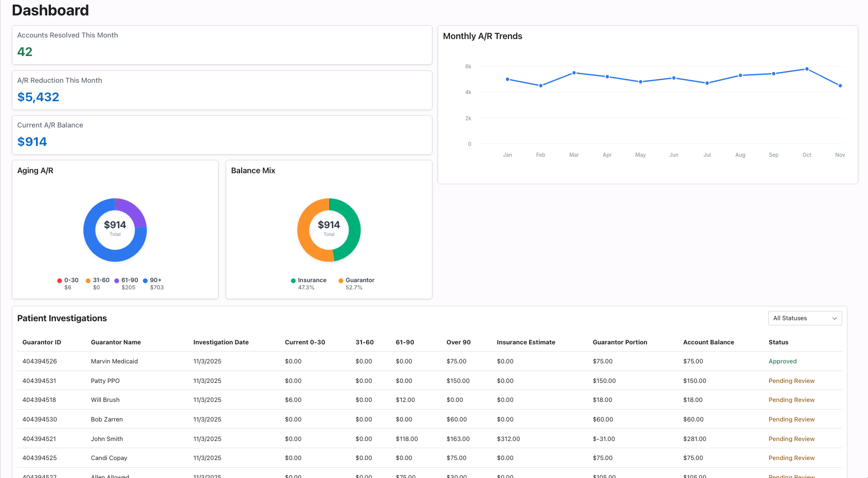
Task: Toggle the 31-60 legend entry in Aging A/R
Action: tap(88, 280)
